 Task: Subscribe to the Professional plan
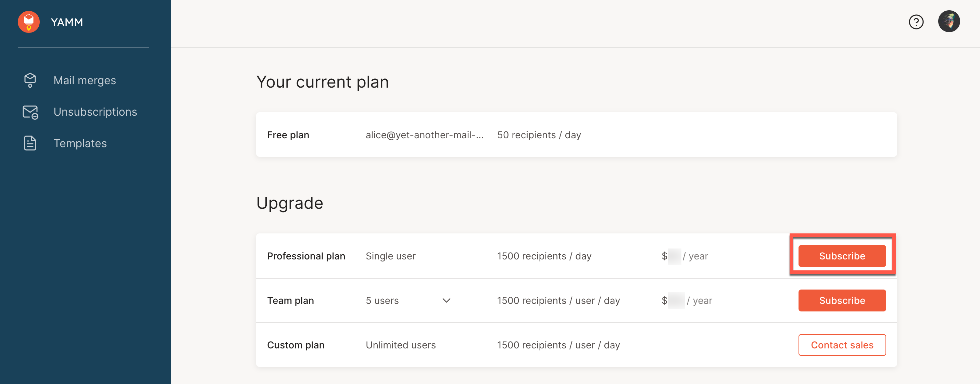842,256
